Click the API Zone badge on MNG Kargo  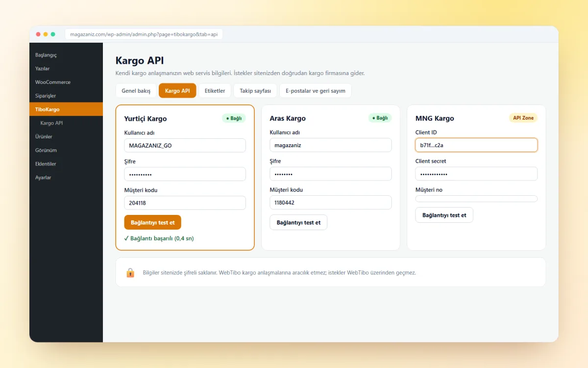point(523,118)
